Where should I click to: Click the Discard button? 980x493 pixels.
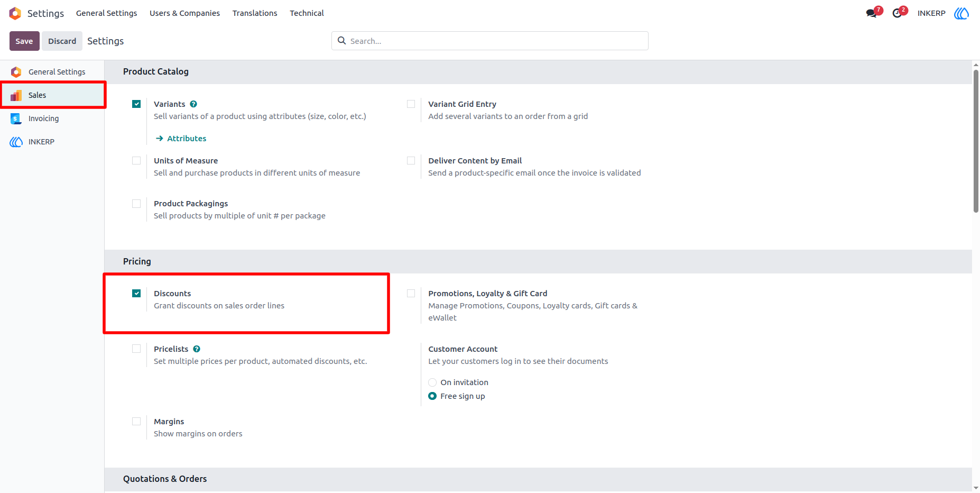pos(62,41)
